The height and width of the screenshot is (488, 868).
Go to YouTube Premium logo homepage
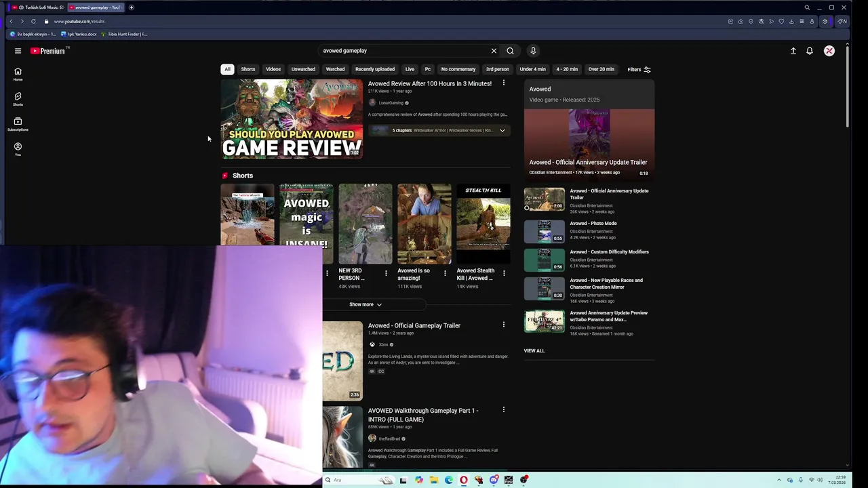[x=47, y=51]
